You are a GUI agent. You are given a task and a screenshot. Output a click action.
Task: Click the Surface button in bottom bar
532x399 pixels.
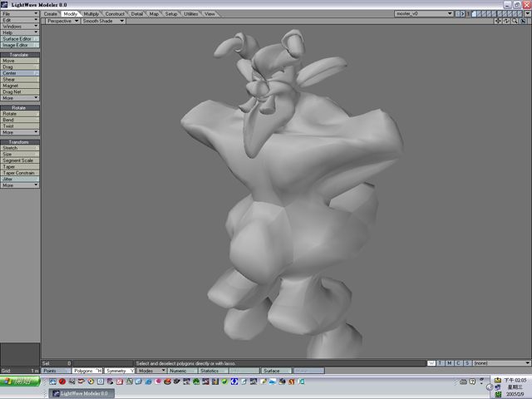click(276, 371)
